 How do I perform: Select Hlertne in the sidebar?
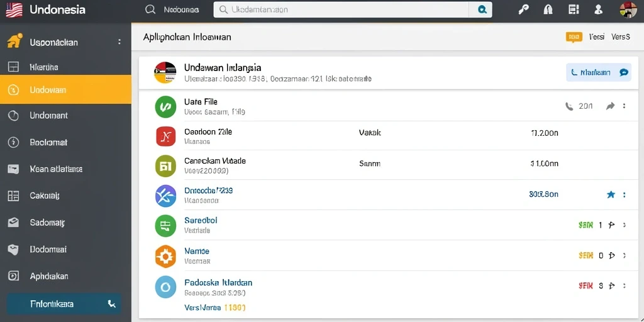(44, 67)
